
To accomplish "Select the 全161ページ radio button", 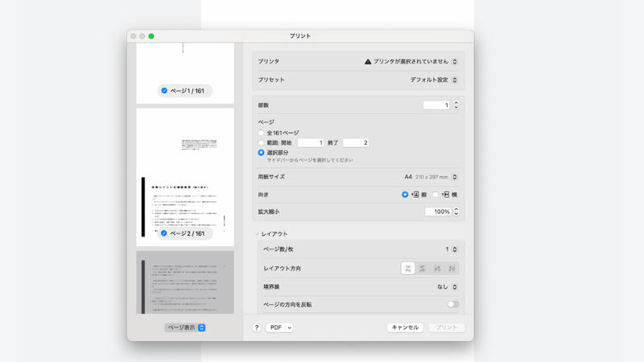I will (261, 133).
